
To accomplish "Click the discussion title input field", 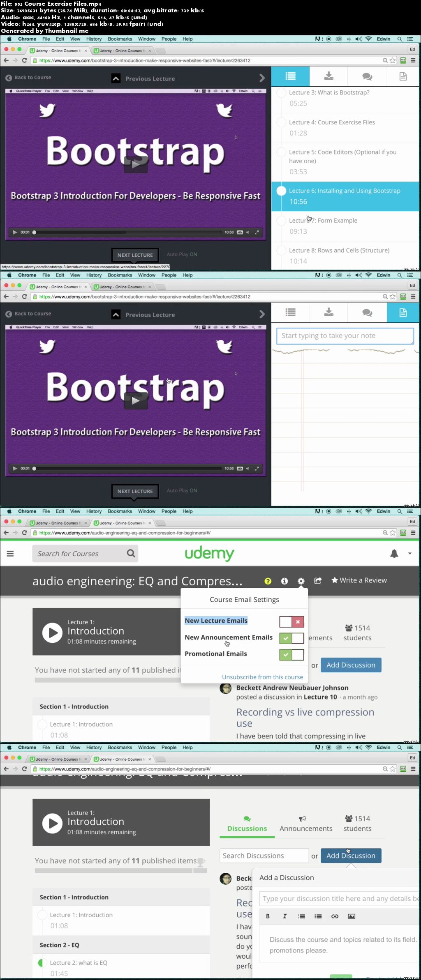I will pyautogui.click(x=340, y=899).
